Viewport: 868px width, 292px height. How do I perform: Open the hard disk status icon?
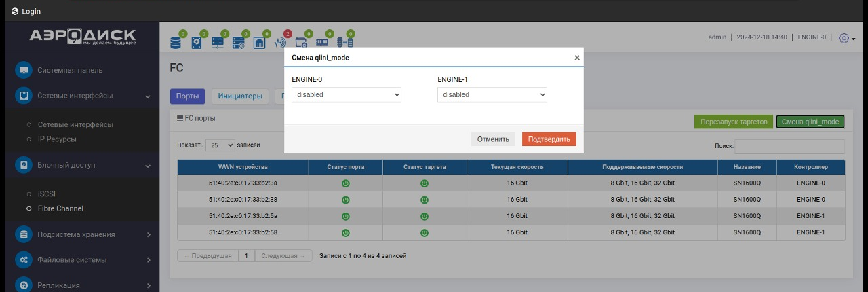pyautogui.click(x=197, y=42)
